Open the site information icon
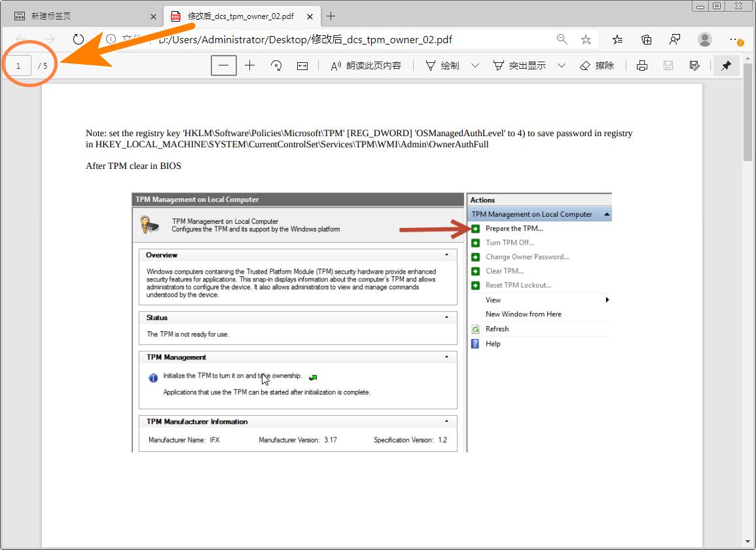Image resolution: width=756 pixels, height=550 pixels. [x=111, y=39]
